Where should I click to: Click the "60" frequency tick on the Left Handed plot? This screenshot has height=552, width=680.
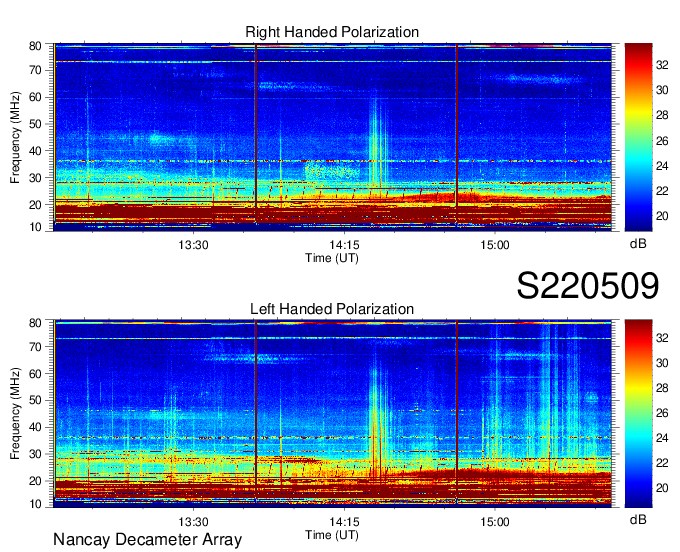(36, 374)
